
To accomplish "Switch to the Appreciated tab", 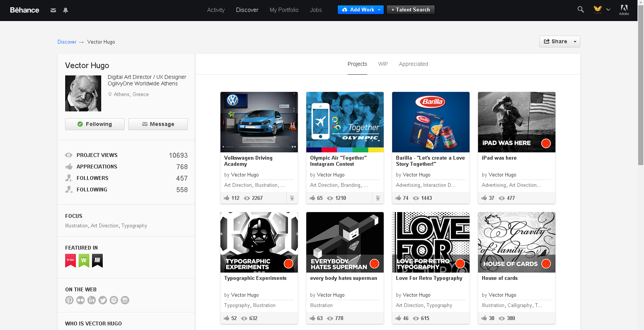I will tap(413, 64).
